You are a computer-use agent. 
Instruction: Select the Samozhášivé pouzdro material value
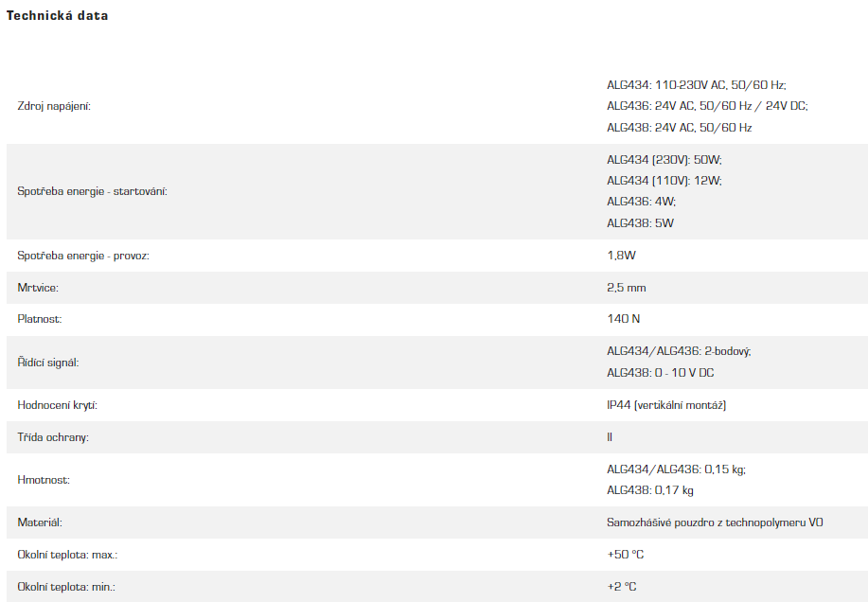[x=714, y=522]
